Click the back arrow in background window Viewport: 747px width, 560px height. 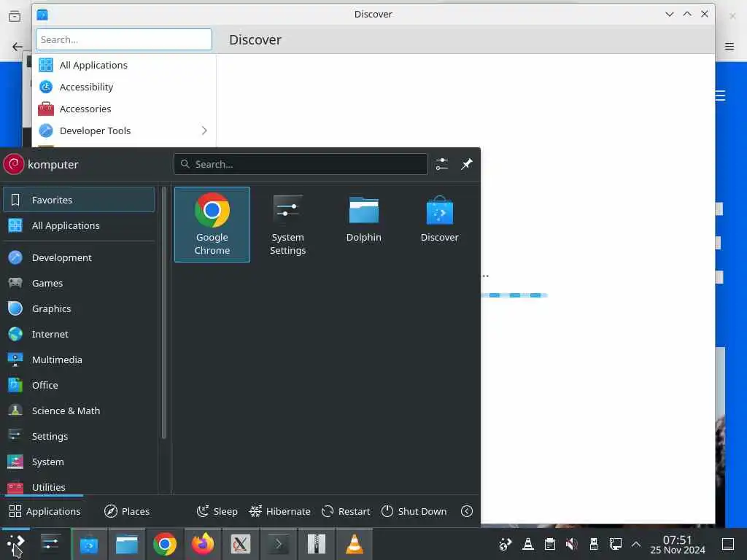(18, 47)
